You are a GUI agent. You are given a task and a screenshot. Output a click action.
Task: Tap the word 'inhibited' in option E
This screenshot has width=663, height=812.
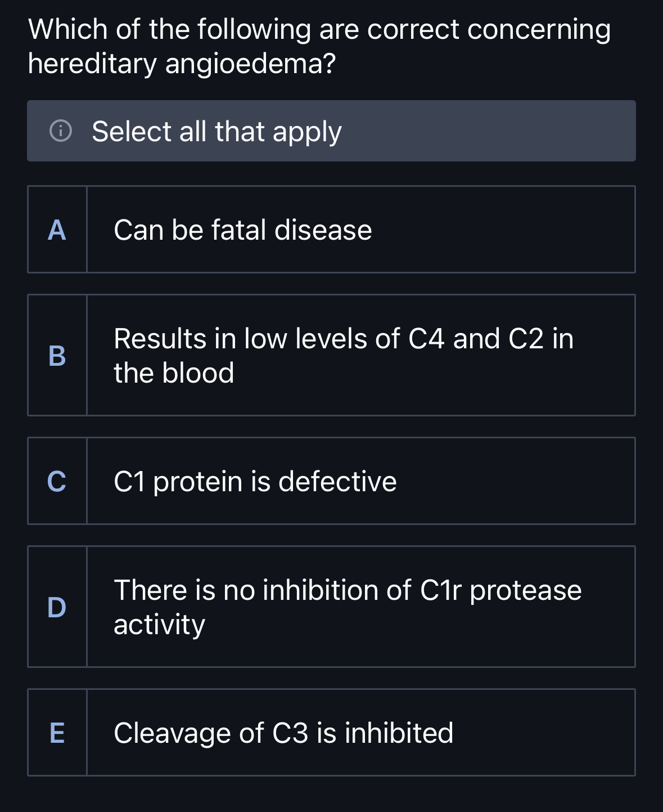pos(399,733)
